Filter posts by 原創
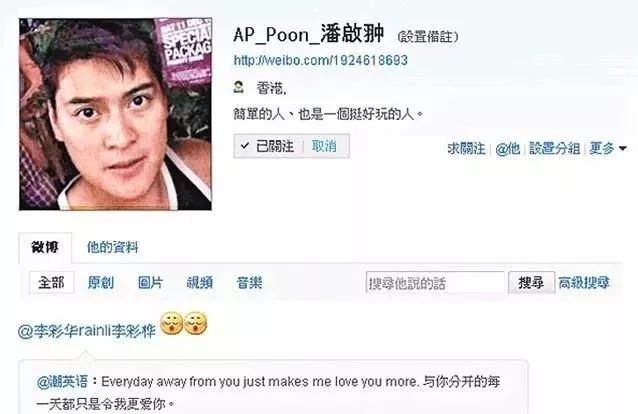Screen dimensions: 638x414 101,283
